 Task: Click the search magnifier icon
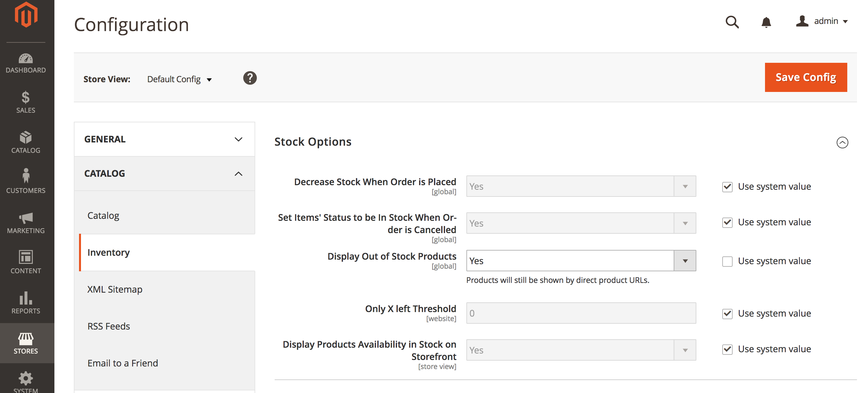732,22
